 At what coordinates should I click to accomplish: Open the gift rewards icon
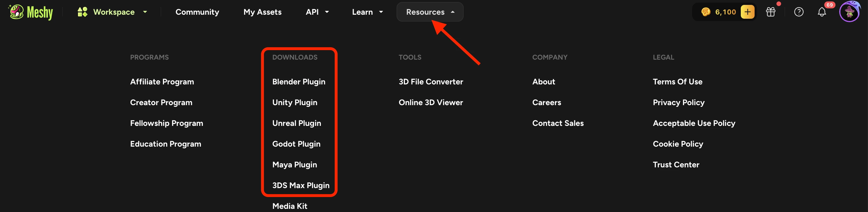pyautogui.click(x=771, y=12)
